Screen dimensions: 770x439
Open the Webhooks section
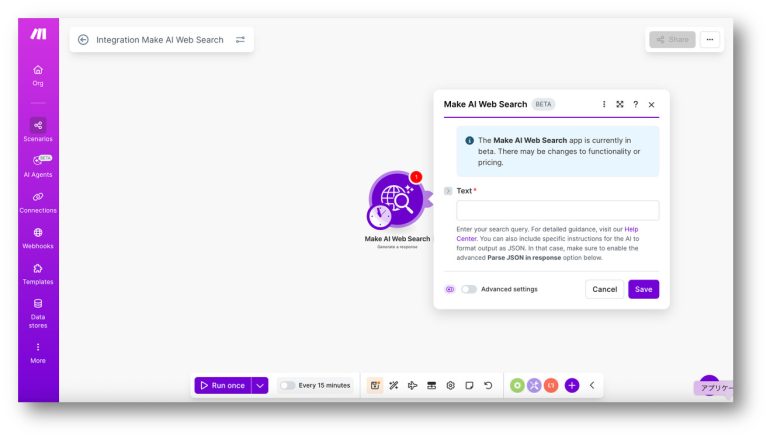(38, 237)
